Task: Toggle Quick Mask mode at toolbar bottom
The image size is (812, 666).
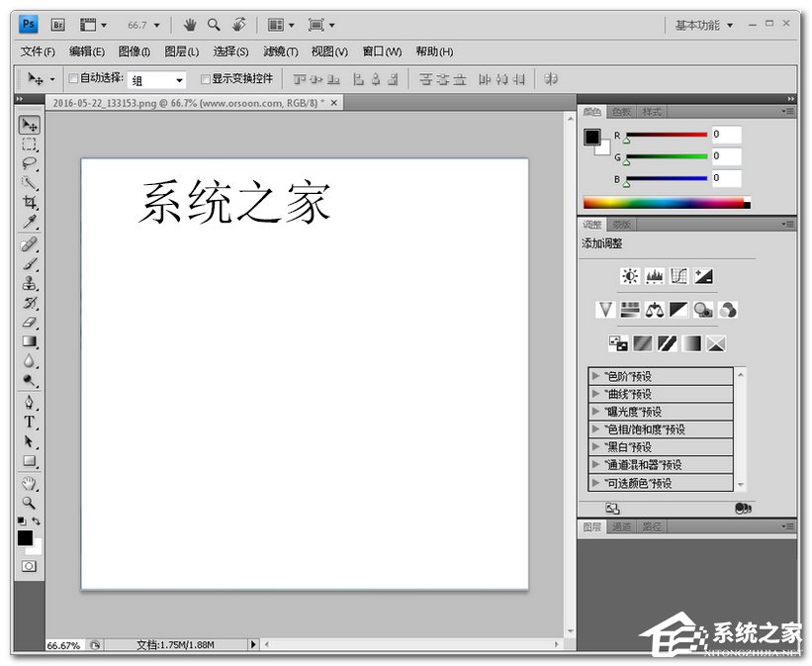Action: (29, 565)
